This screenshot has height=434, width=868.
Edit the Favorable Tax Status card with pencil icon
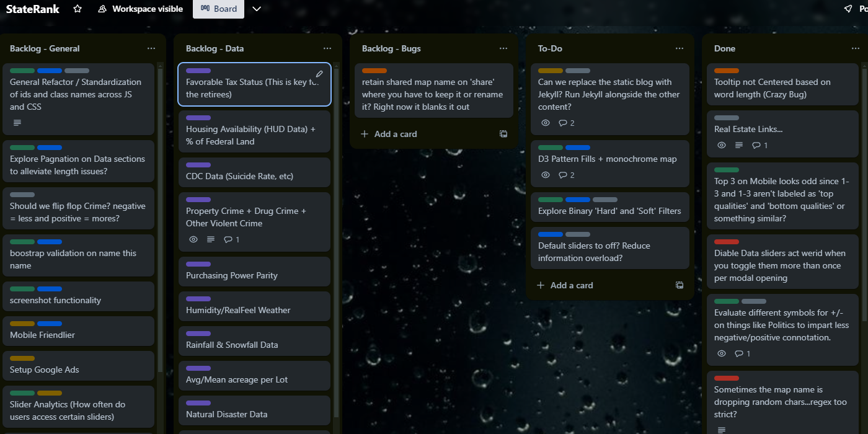(x=319, y=73)
